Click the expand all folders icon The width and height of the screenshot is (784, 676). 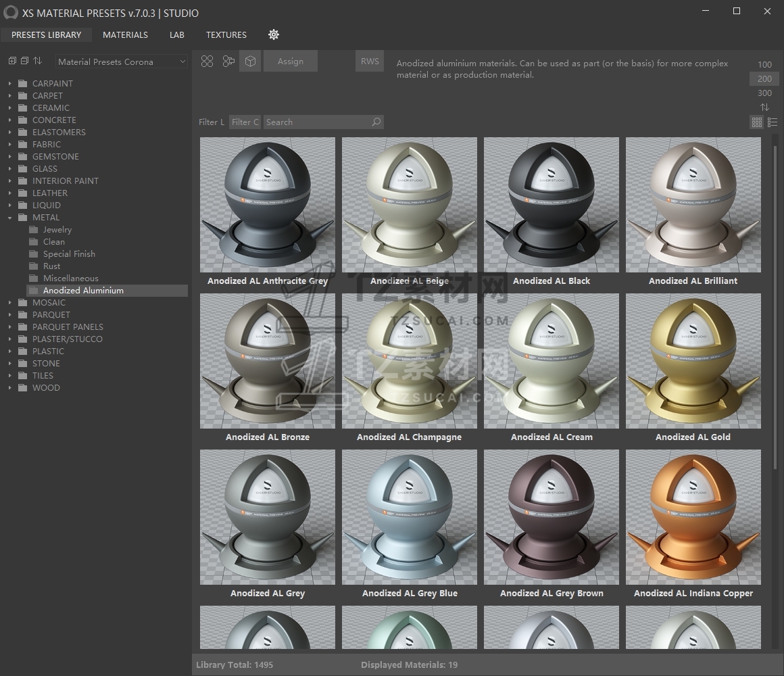(x=12, y=61)
